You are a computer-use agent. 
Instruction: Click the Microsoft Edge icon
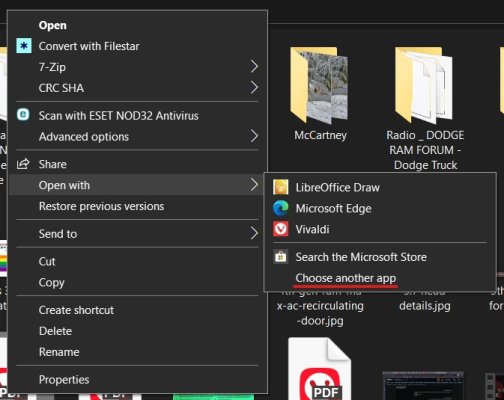(280, 208)
